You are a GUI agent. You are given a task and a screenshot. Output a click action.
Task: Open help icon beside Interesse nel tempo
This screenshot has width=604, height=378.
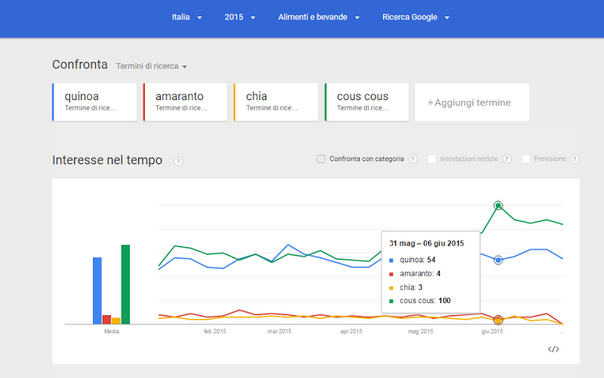click(178, 161)
